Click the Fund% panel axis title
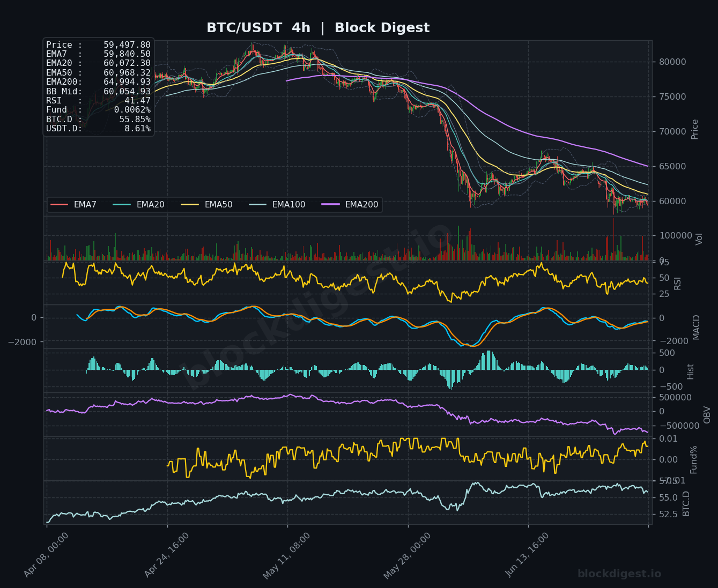718x588 pixels. pyautogui.click(x=694, y=459)
